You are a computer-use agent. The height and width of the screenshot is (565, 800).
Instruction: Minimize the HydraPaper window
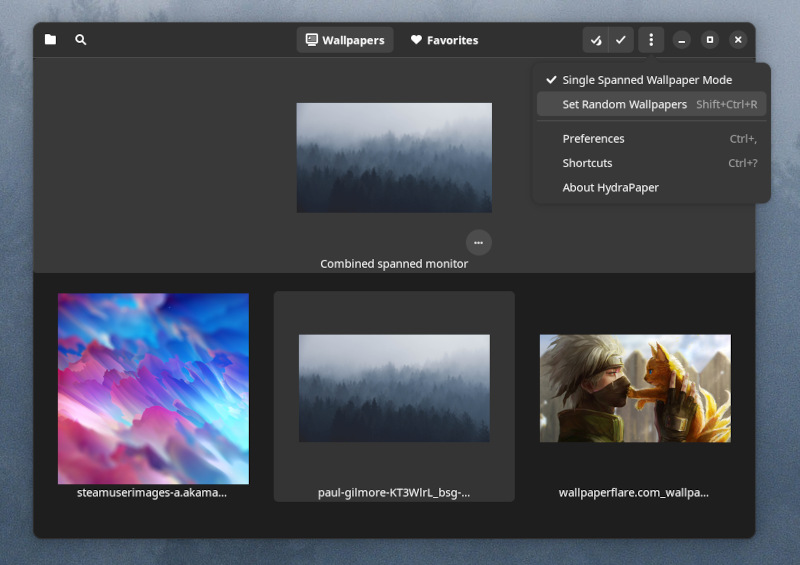click(x=682, y=40)
